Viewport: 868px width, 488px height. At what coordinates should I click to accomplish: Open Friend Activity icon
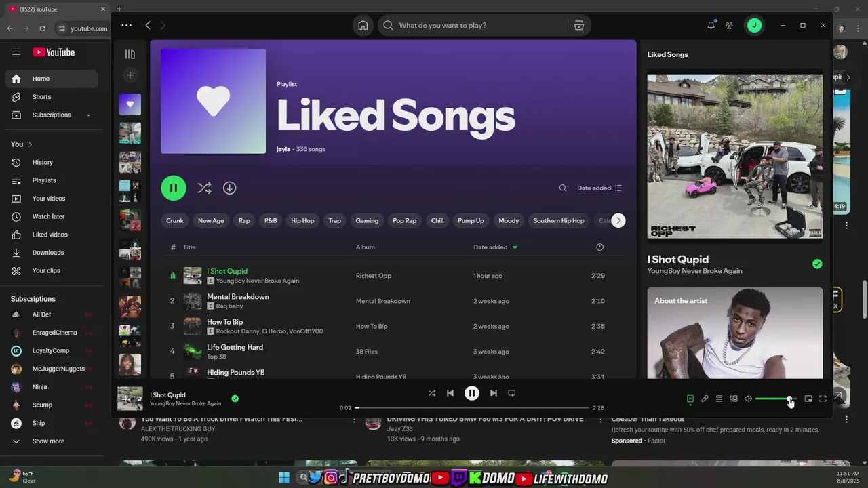pos(729,25)
